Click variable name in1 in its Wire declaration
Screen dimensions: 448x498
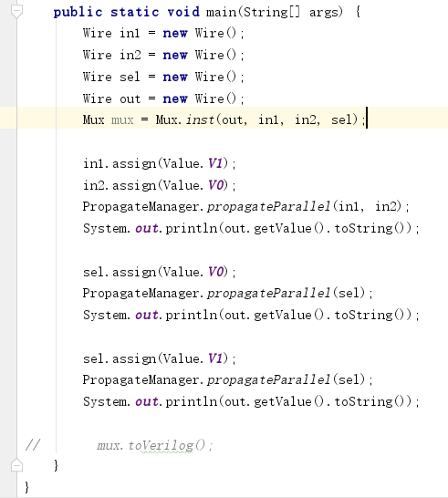[x=130, y=34]
